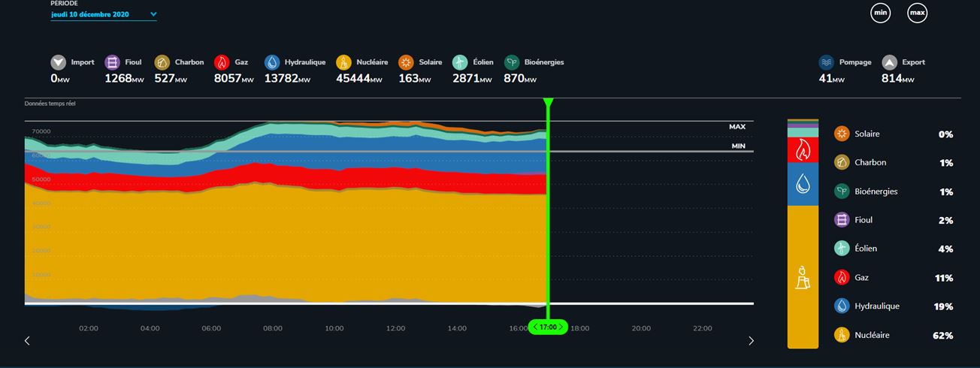Click the Hydraulique water drop icon
The height and width of the screenshot is (368, 980).
272,63
